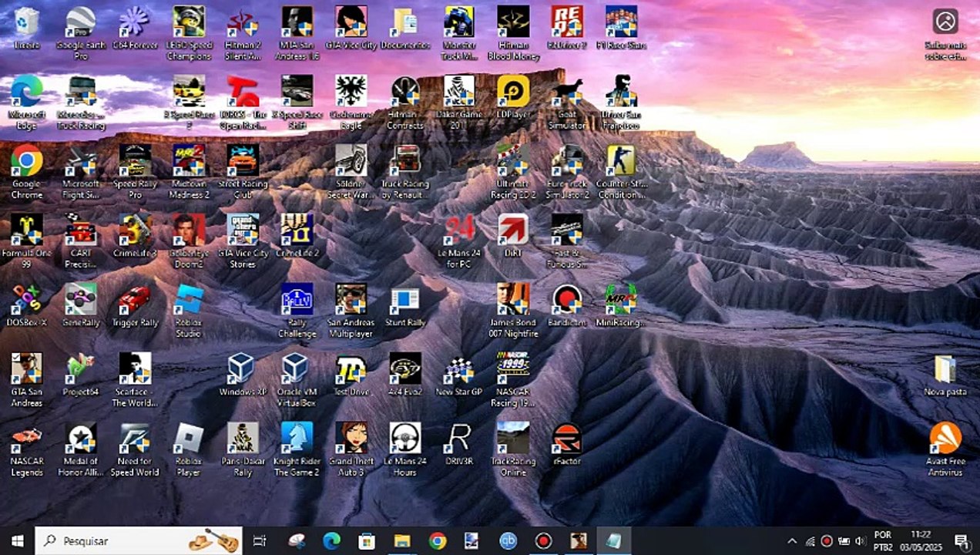Switch to Bandicam in taskbar

pyautogui.click(x=544, y=540)
